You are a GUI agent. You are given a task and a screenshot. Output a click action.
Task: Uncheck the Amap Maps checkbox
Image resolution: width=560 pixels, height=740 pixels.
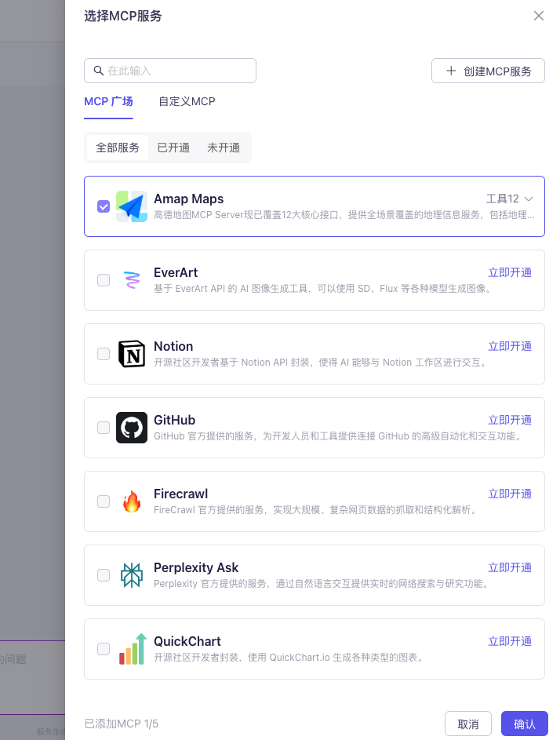coord(104,206)
